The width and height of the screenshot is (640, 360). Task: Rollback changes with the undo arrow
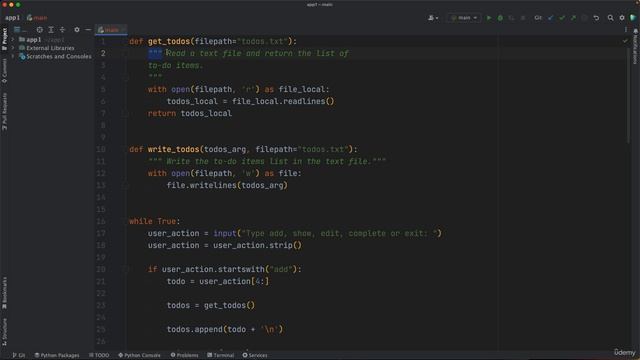[596, 18]
